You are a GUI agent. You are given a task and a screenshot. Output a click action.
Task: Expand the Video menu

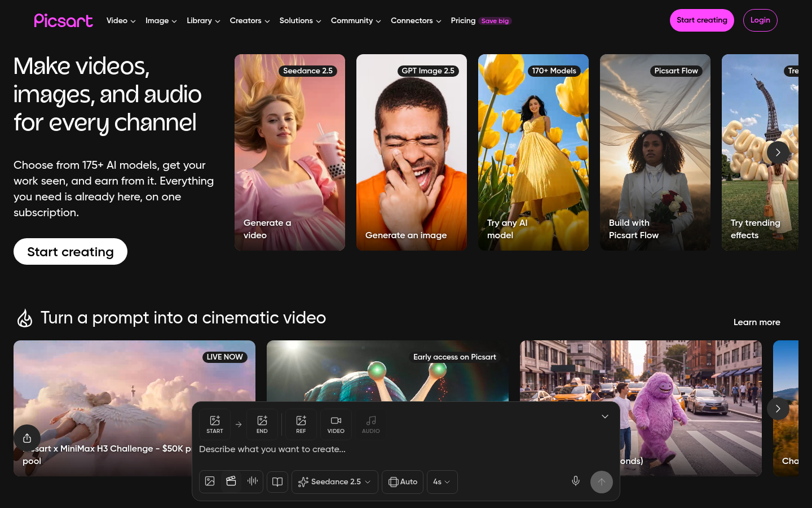[121, 21]
